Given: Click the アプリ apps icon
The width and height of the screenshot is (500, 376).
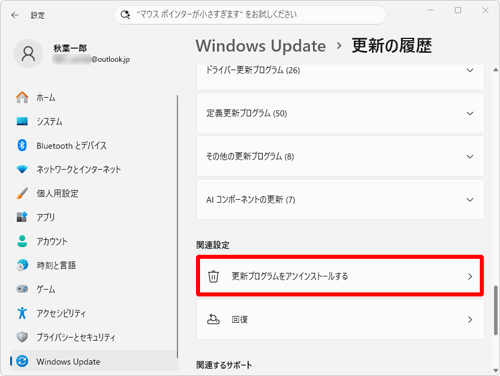Looking at the screenshot, I should click(22, 217).
